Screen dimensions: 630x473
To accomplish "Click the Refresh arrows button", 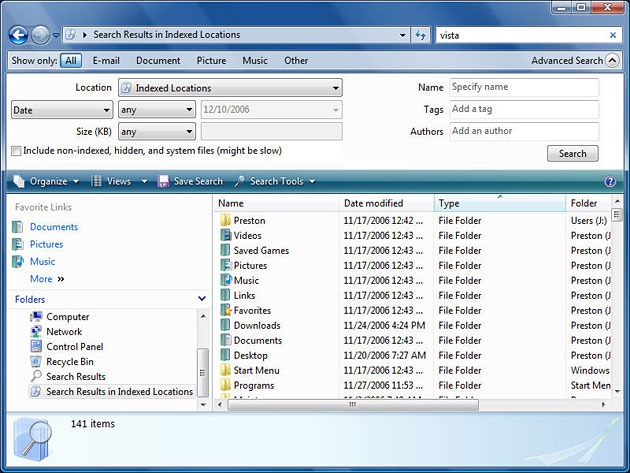I will [420, 35].
